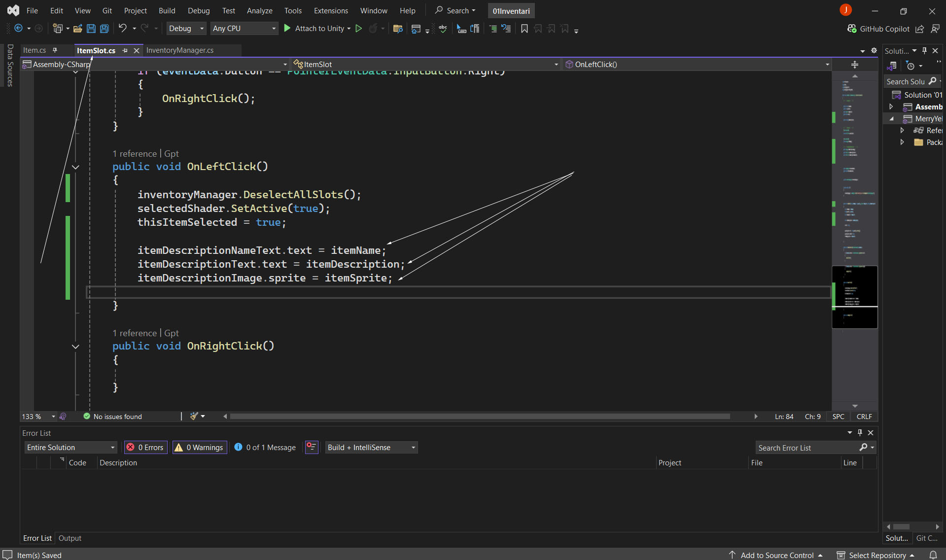The height and width of the screenshot is (560, 946).
Task: Open the notifications bell in status bar
Action: tap(933, 555)
